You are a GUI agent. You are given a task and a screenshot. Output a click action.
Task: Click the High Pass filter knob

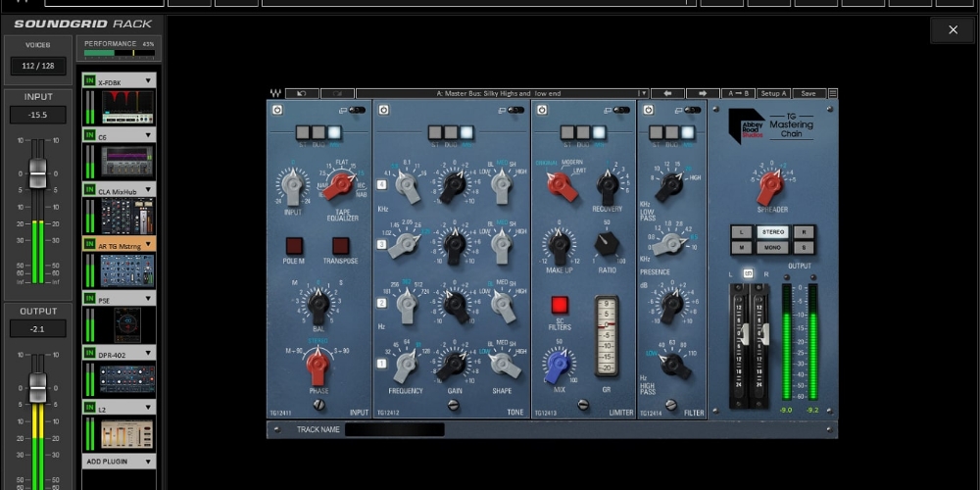click(674, 365)
